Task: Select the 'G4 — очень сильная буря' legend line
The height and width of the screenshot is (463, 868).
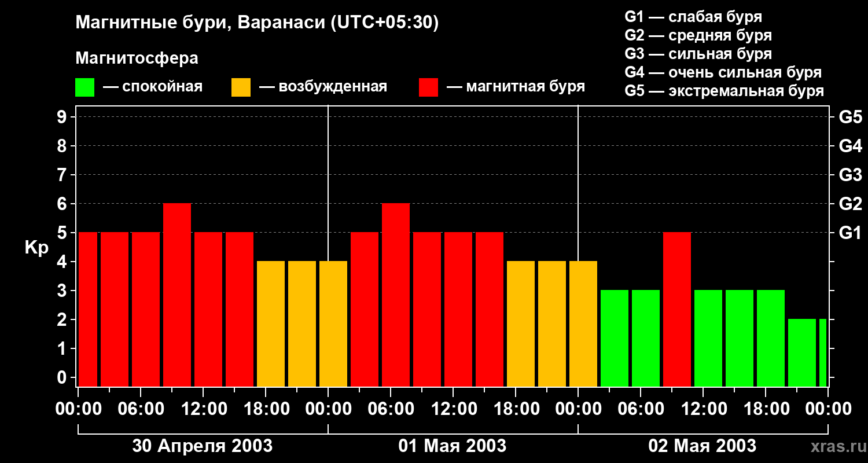Action: (x=723, y=72)
